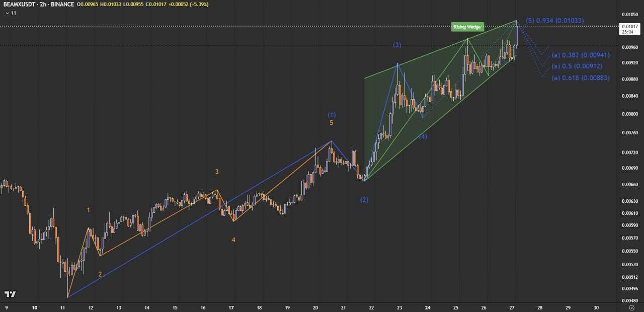This screenshot has height=312, width=644.
Task: Click bold date 17 on the time axis
Action: [231, 307]
